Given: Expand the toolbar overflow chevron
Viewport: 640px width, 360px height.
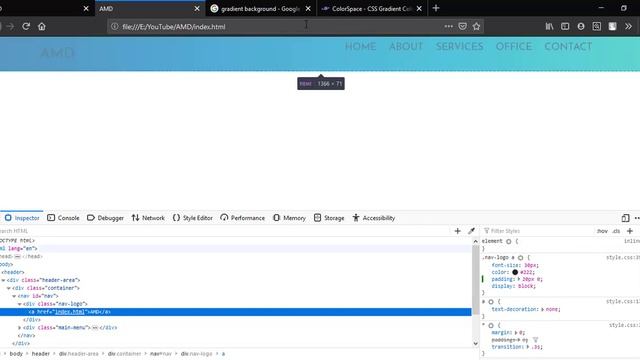Looking at the screenshot, I should tap(628, 27).
